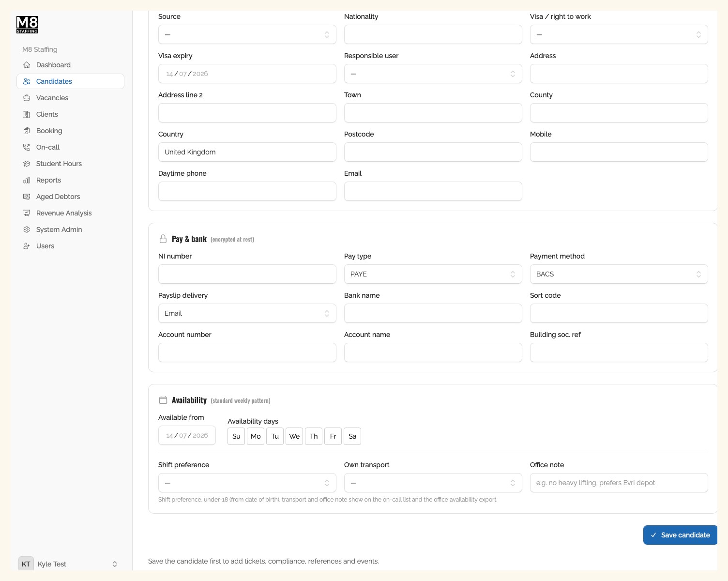Click the NI number input field
The image size is (728, 581).
coord(247,274)
